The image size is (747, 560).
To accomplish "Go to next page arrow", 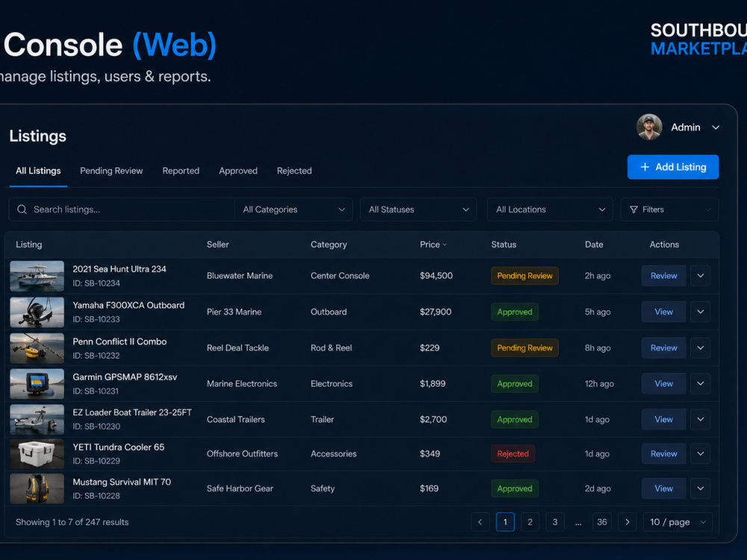I will [x=627, y=522].
